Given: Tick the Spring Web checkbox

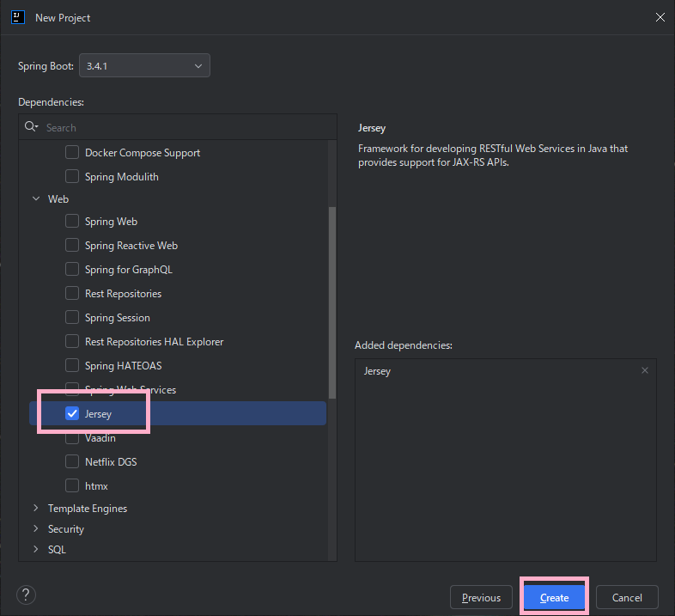Looking at the screenshot, I should point(72,221).
